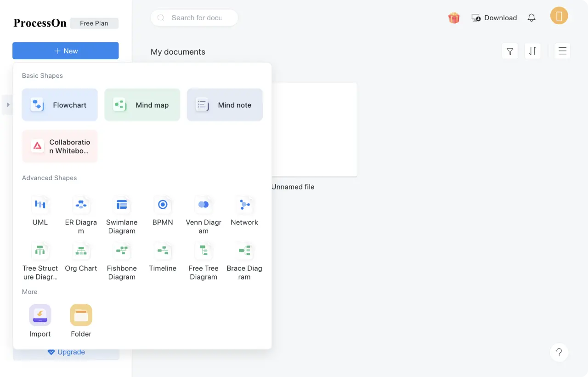This screenshot has width=588, height=377.
Task: Click the Import icon
Action: (40, 315)
